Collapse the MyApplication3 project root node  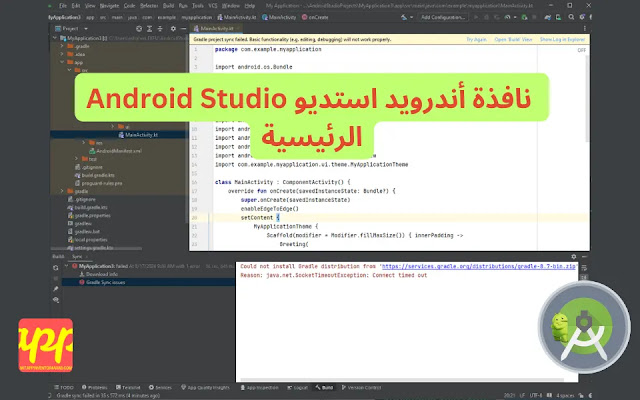point(55,38)
